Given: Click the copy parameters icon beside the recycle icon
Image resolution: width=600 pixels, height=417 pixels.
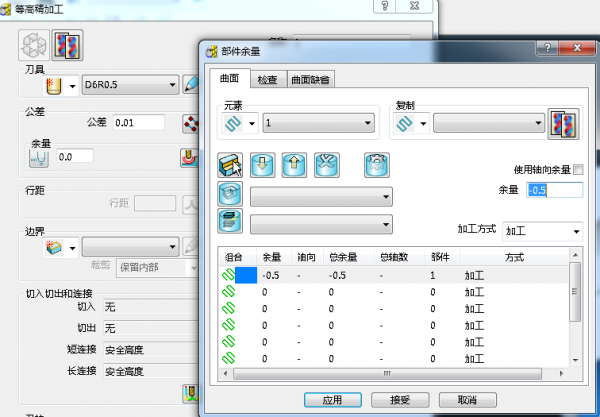Looking at the screenshot, I should click(x=67, y=45).
